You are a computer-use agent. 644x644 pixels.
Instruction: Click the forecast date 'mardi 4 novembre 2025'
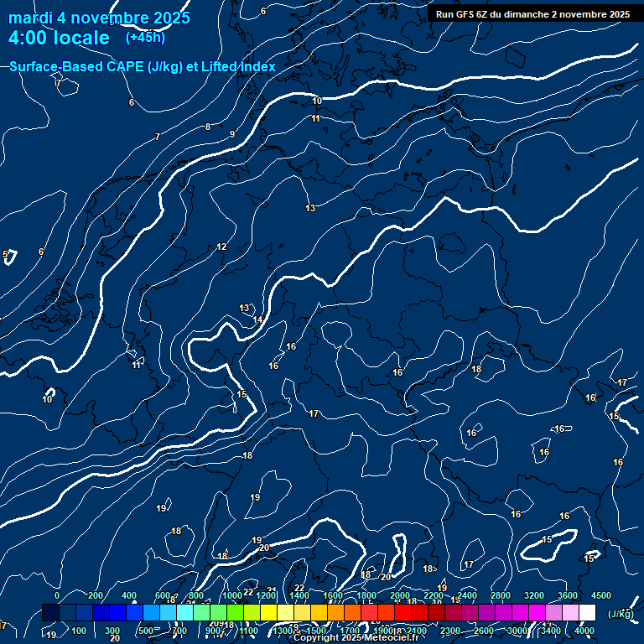100,18
